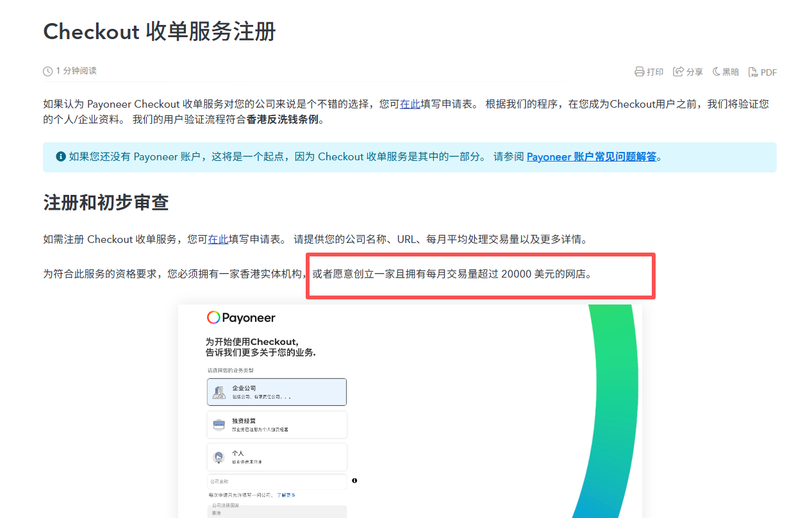Click the 分享 text label

click(694, 72)
